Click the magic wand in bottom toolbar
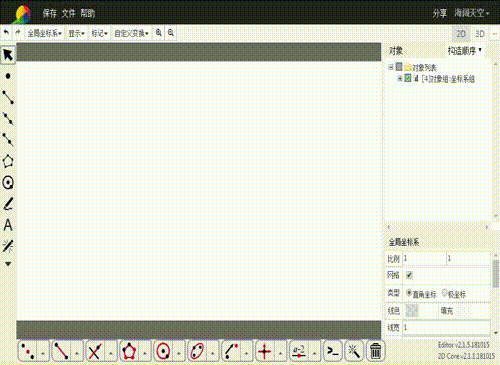The width and height of the screenshot is (500, 365). [x=354, y=351]
